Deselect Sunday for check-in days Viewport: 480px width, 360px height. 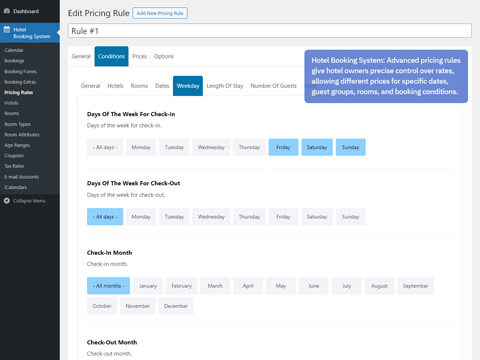[x=350, y=147]
